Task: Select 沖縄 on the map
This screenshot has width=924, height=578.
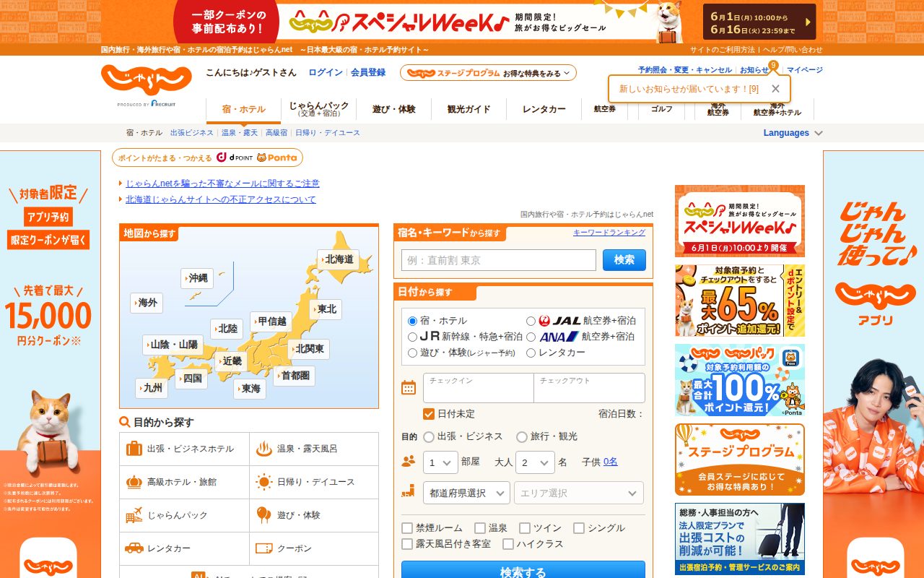Action: tap(197, 278)
